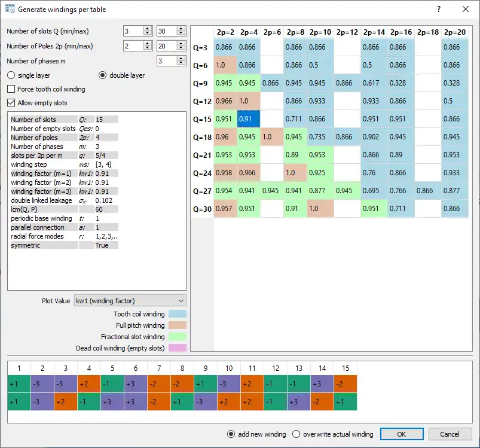Click the dialog's app icon in title bar
480x448 pixels.
click(10, 9)
